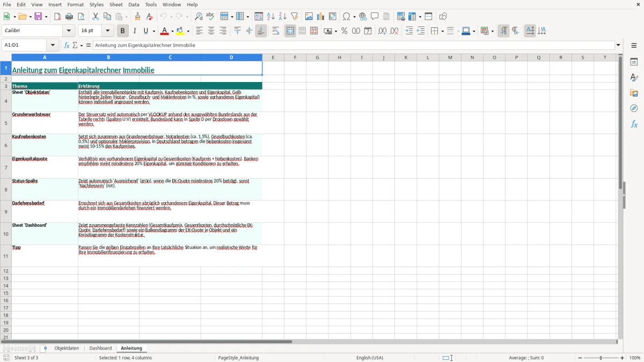644x362 pixels.
Task: Toggle Align Left alignment
Action: [x=199, y=31]
